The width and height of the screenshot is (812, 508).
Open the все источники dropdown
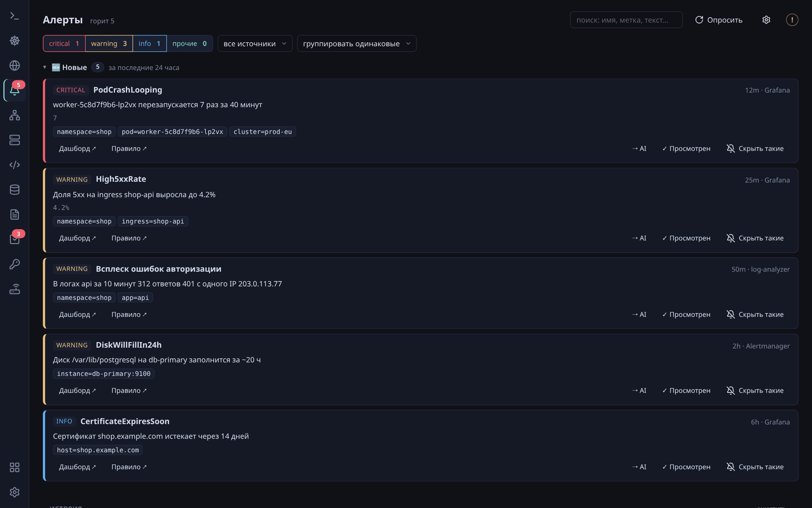[255, 44]
